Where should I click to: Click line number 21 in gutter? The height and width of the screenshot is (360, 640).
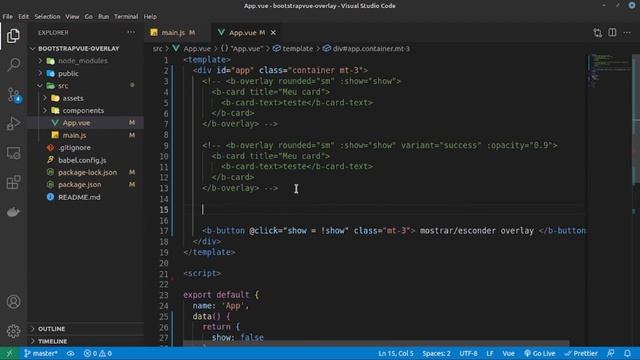point(164,273)
